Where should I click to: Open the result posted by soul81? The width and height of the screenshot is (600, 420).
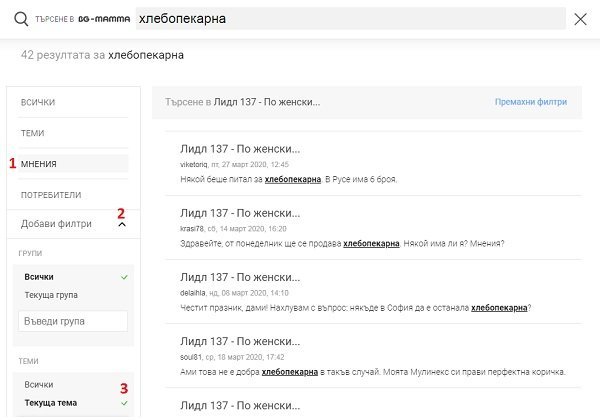click(240, 342)
